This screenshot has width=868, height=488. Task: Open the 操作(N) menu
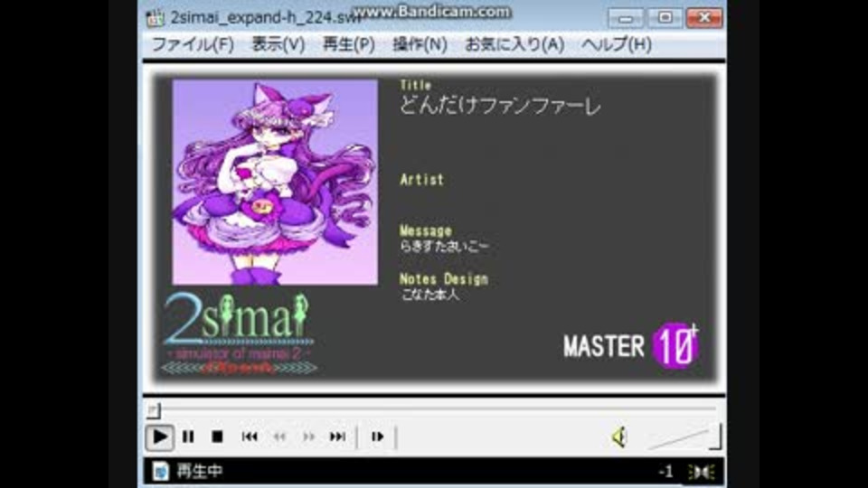point(420,44)
